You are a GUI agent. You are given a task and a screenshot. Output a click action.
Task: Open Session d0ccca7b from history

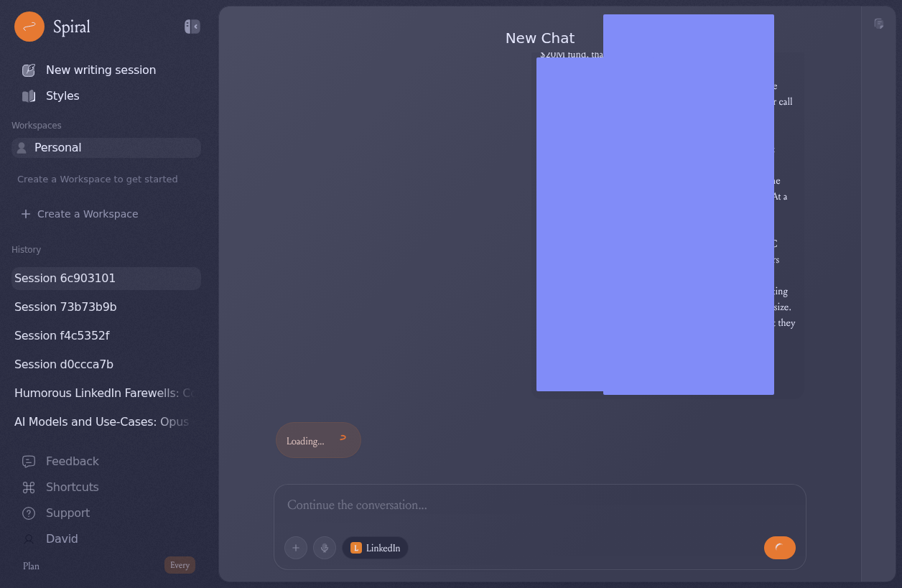[64, 365]
